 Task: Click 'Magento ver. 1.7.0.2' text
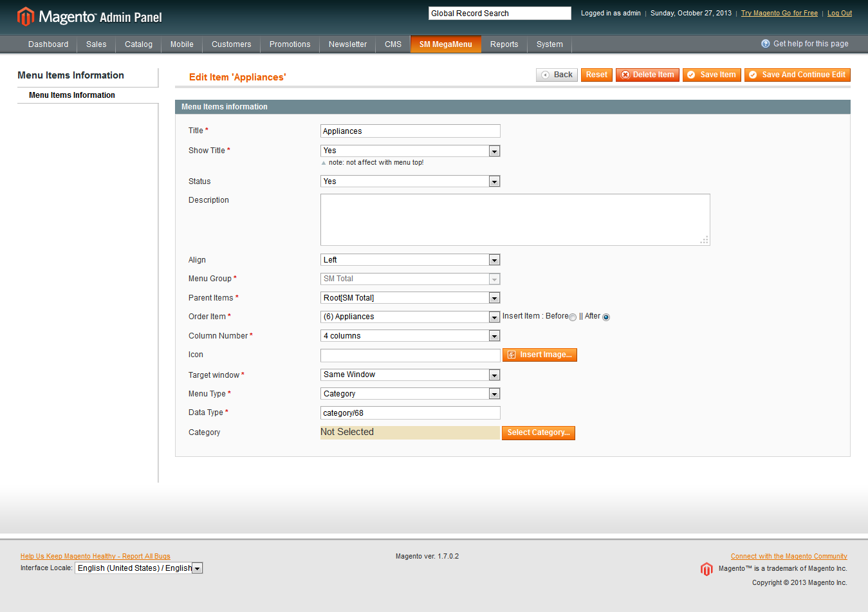coord(427,556)
